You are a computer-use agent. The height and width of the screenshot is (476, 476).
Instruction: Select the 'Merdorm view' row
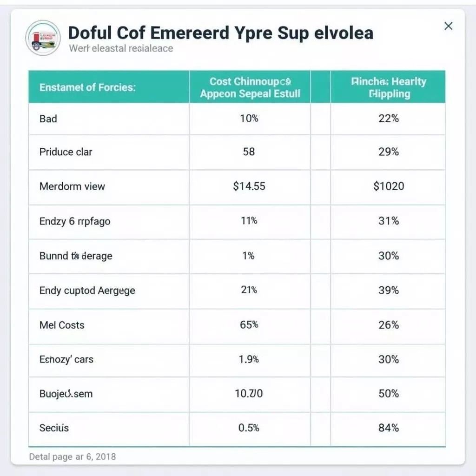tap(237, 186)
